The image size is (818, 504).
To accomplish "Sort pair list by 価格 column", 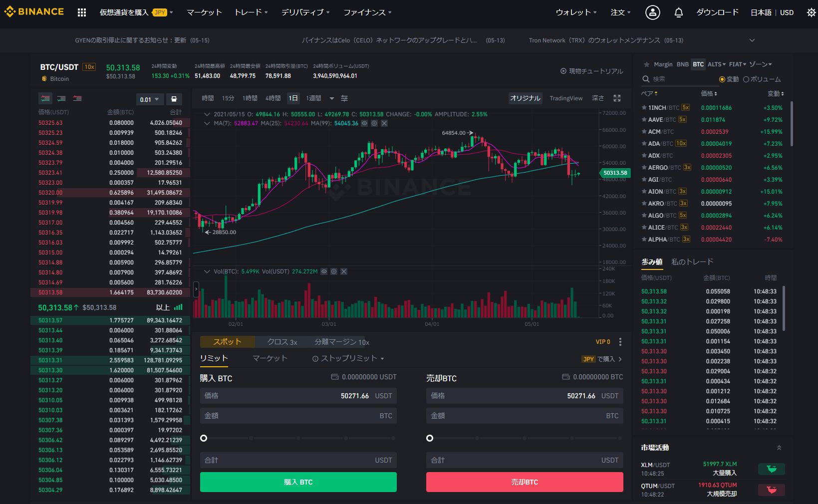I will (x=709, y=94).
